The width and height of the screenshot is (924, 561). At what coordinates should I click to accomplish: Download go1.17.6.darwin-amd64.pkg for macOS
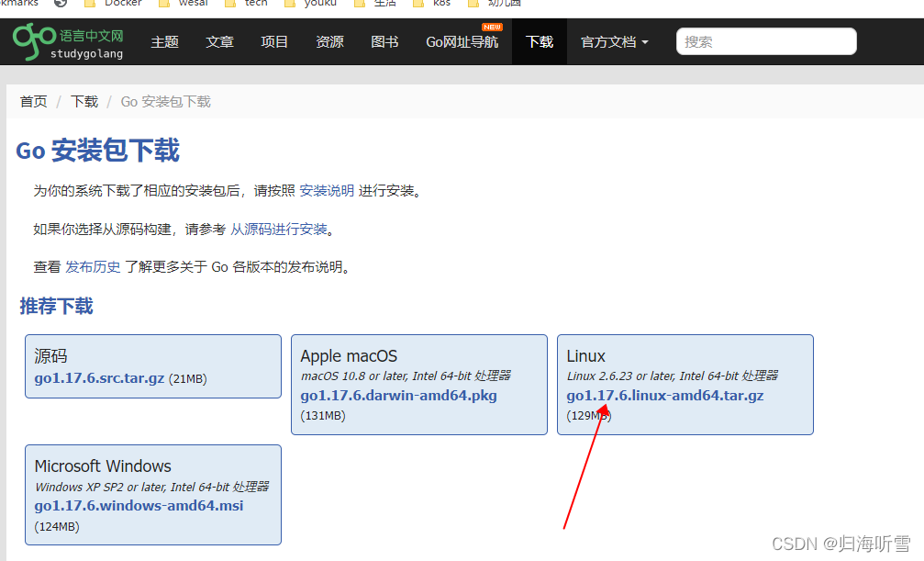pyautogui.click(x=398, y=395)
